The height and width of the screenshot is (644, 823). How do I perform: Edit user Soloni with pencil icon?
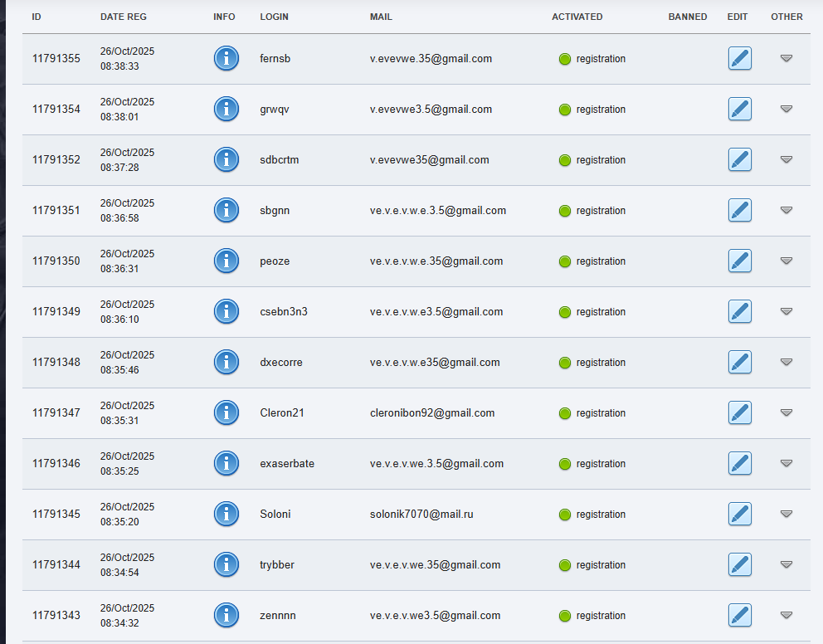(x=739, y=515)
